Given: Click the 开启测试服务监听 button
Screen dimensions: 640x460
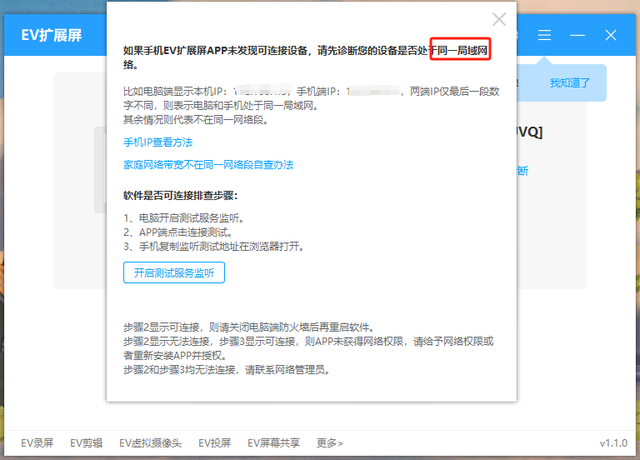Looking at the screenshot, I should click(x=174, y=273).
